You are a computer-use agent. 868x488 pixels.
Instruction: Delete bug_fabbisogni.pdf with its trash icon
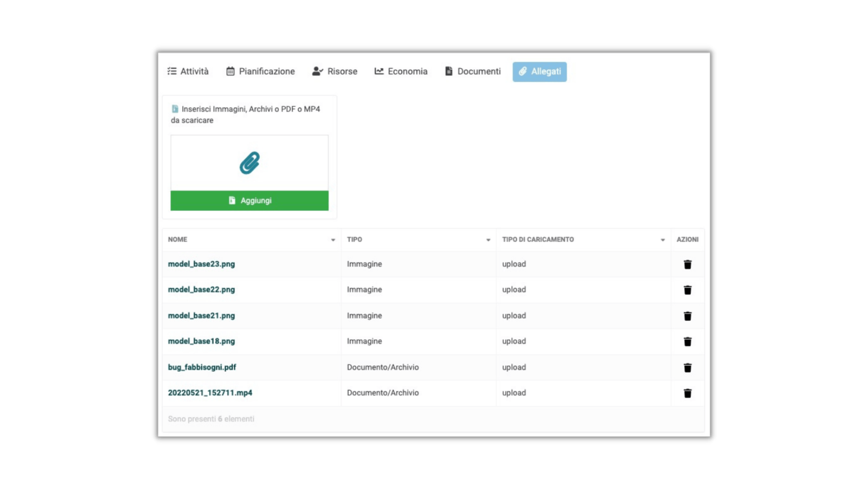[687, 367]
